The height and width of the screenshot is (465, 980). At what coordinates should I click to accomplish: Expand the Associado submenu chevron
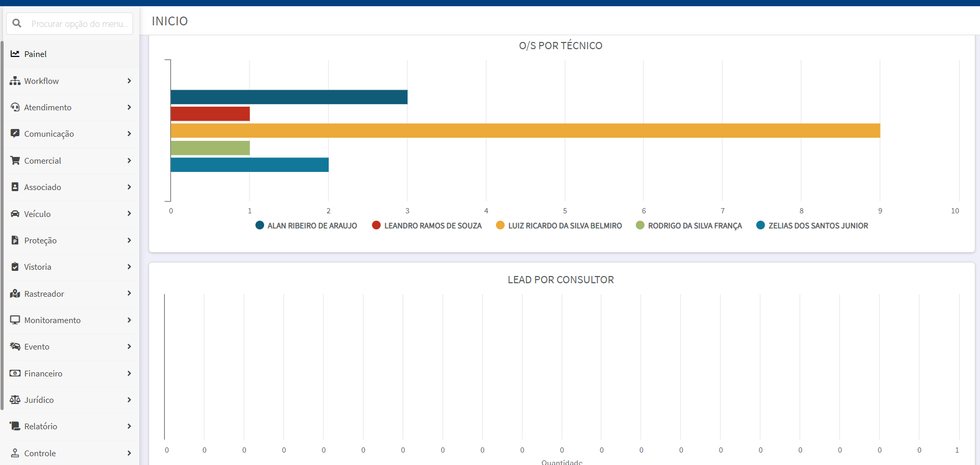[x=129, y=187]
